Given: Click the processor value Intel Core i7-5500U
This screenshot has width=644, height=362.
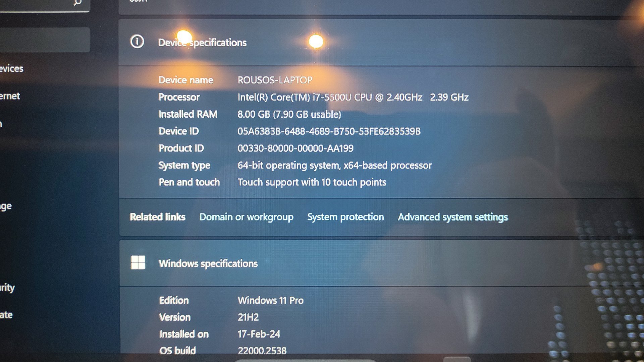Looking at the screenshot, I should (x=330, y=97).
